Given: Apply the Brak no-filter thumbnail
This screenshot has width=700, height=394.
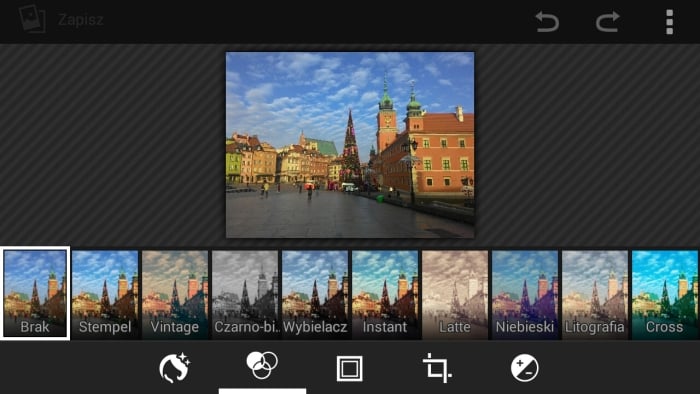Looking at the screenshot, I should (x=35, y=293).
